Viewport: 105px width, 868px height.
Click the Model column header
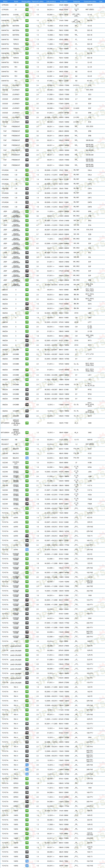[x=16, y=1]
